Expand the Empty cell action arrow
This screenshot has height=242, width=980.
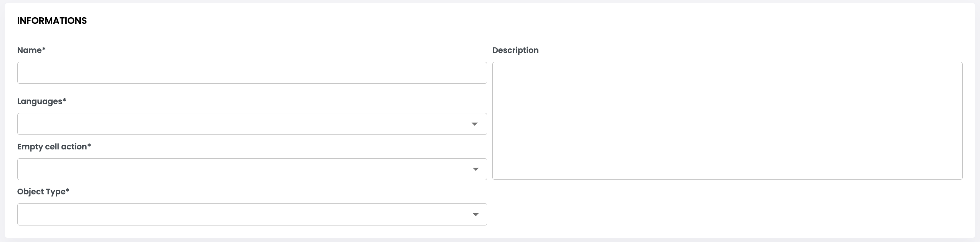pyautogui.click(x=475, y=169)
